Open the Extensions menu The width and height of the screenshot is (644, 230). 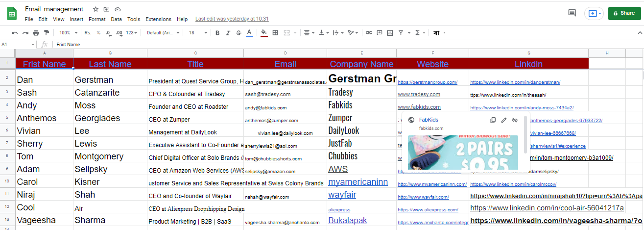(158, 19)
